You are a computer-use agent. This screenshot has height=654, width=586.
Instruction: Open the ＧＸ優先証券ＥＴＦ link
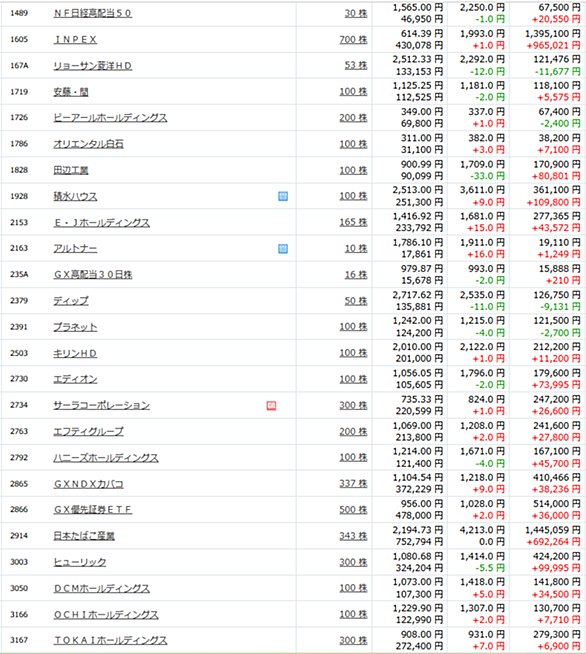(93, 510)
